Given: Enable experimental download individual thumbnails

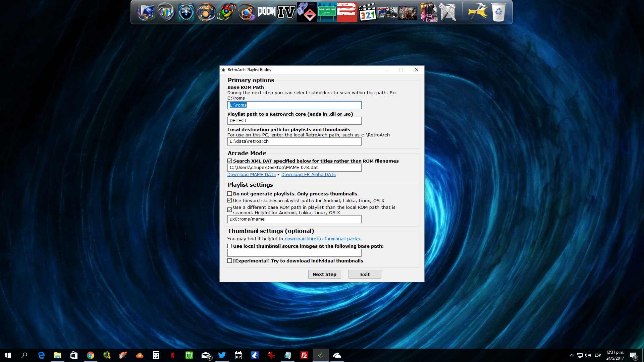Looking at the screenshot, I should tap(230, 261).
